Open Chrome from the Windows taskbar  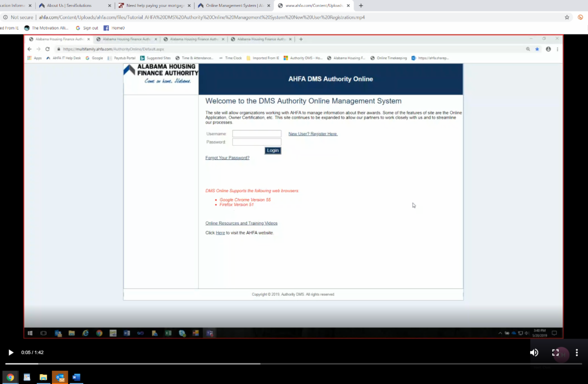pyautogui.click(x=10, y=377)
